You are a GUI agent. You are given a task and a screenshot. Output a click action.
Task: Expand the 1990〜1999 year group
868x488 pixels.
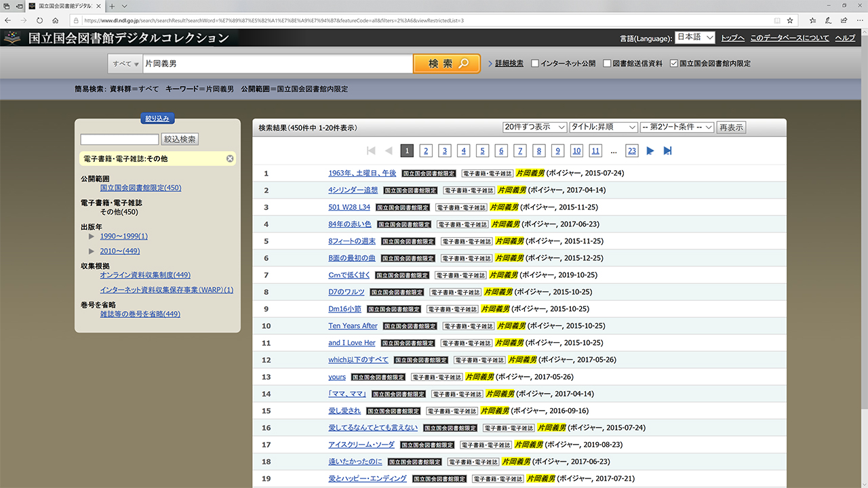(92, 237)
